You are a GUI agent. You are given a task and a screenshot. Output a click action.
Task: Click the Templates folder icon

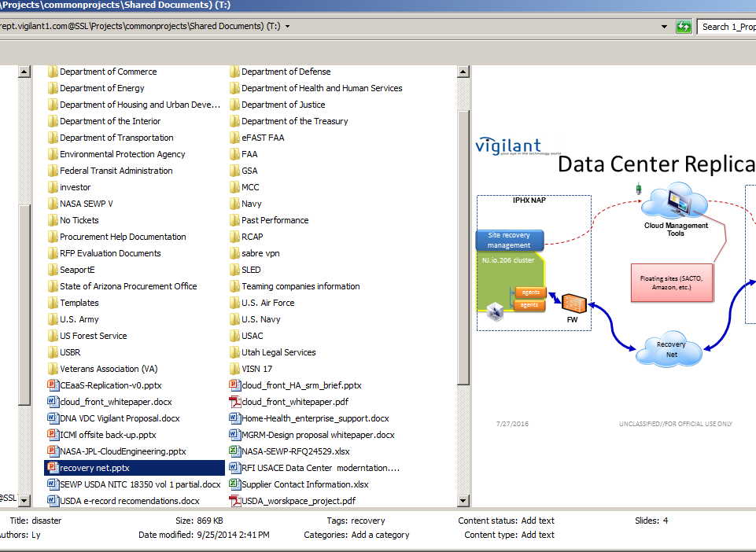[53, 303]
